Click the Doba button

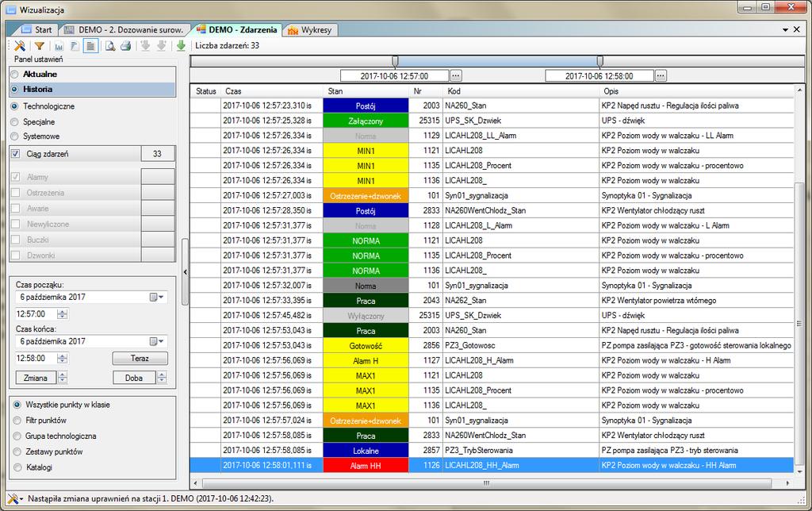pyautogui.click(x=133, y=378)
